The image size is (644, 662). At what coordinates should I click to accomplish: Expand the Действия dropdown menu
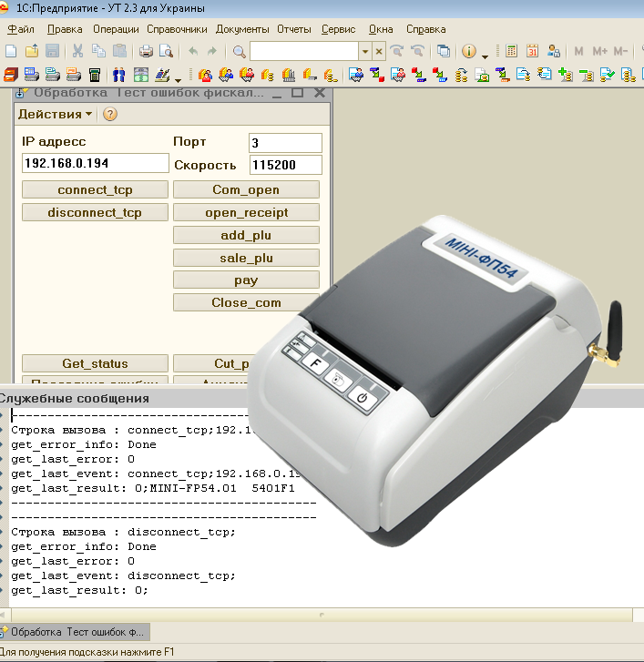(56, 115)
